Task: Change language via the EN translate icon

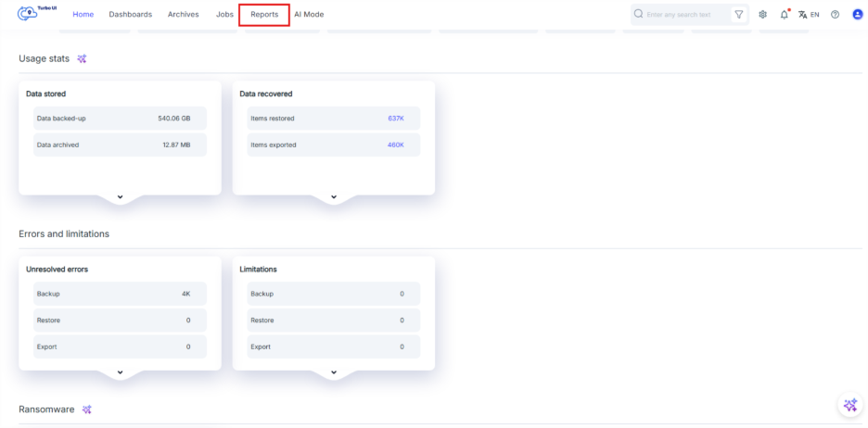Action: 809,15
